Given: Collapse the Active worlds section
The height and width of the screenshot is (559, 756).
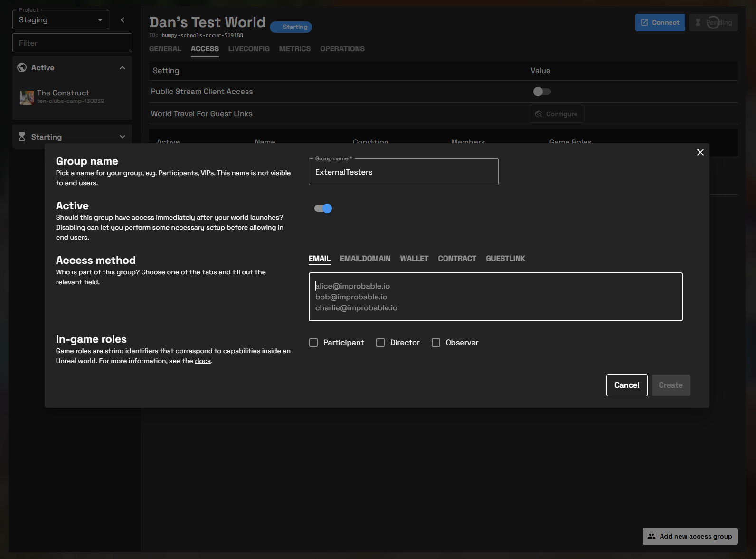Looking at the screenshot, I should tap(123, 68).
